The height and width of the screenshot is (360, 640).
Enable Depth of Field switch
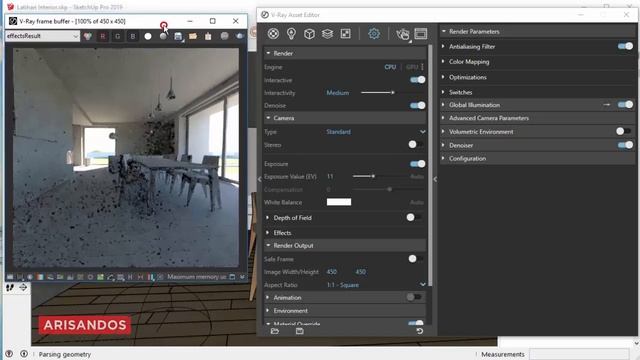tap(413, 218)
